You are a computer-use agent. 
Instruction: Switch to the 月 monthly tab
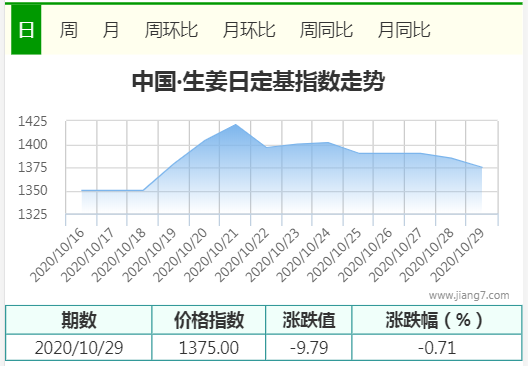pyautogui.click(x=111, y=30)
